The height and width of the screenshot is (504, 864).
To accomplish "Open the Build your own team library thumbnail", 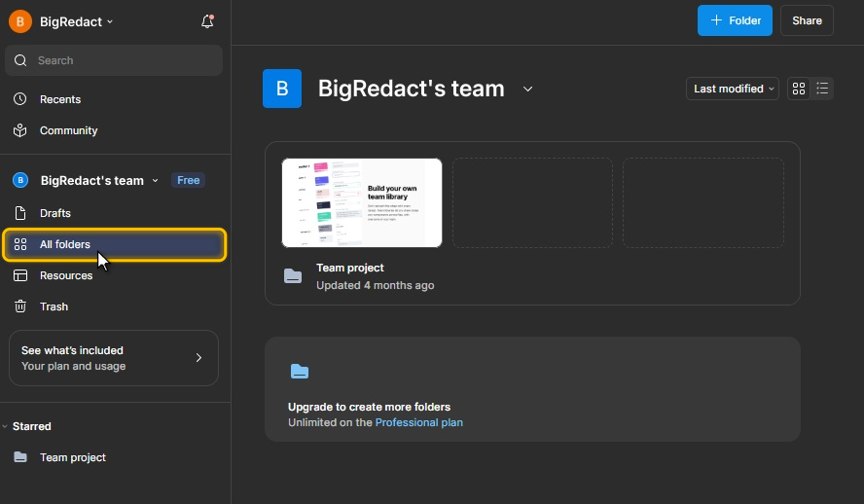I will point(362,202).
